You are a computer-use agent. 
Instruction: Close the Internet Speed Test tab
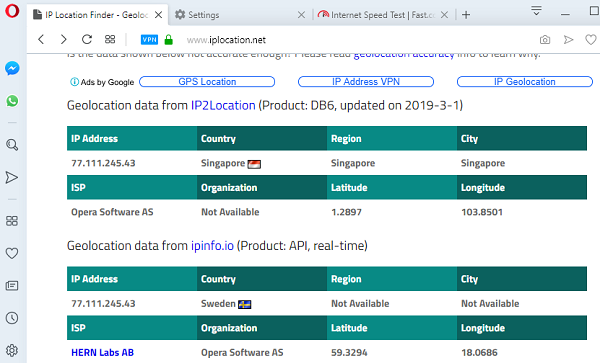coord(444,15)
